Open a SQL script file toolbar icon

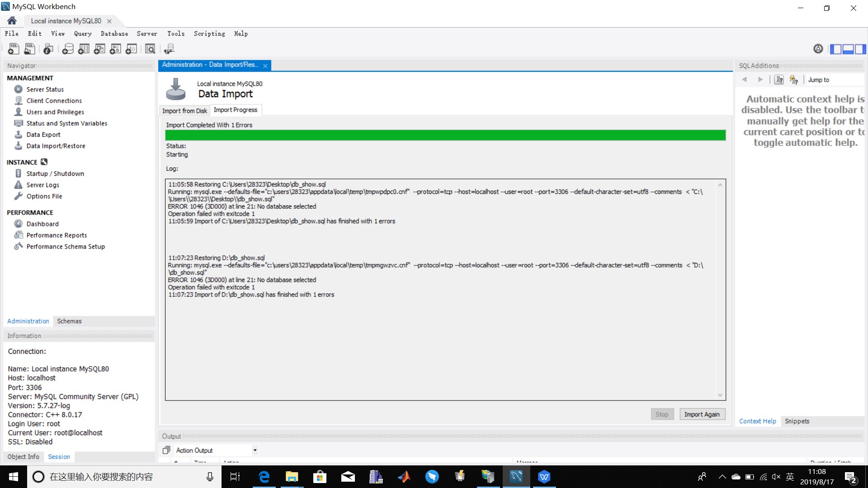click(29, 49)
